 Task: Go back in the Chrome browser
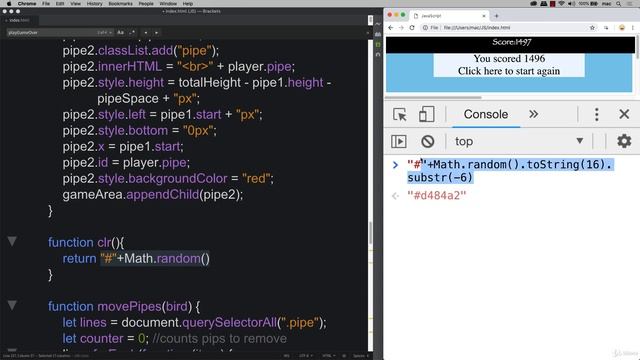[x=391, y=28]
